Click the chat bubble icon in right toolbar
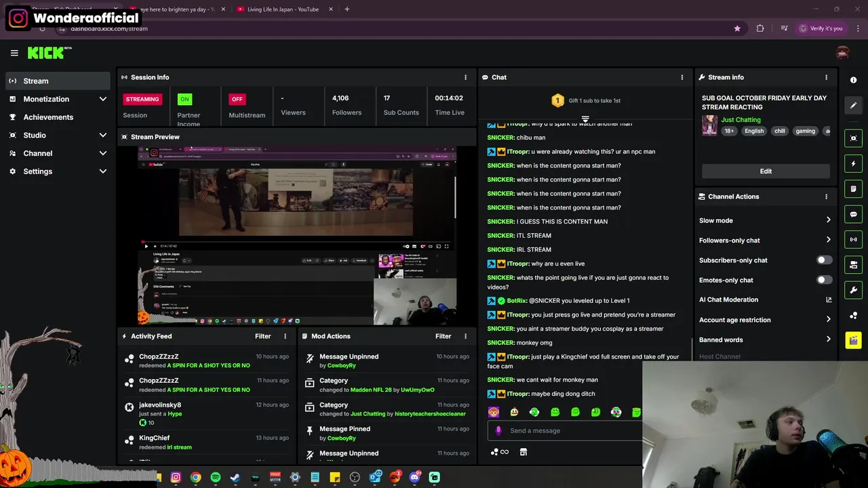 point(853,214)
